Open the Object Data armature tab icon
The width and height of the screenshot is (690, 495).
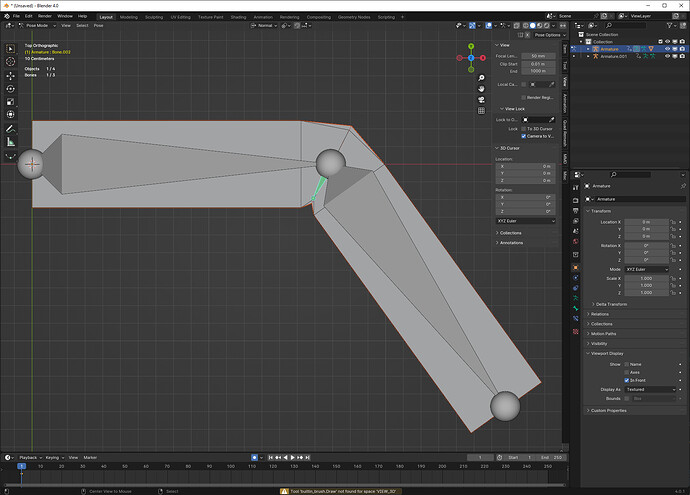click(576, 298)
